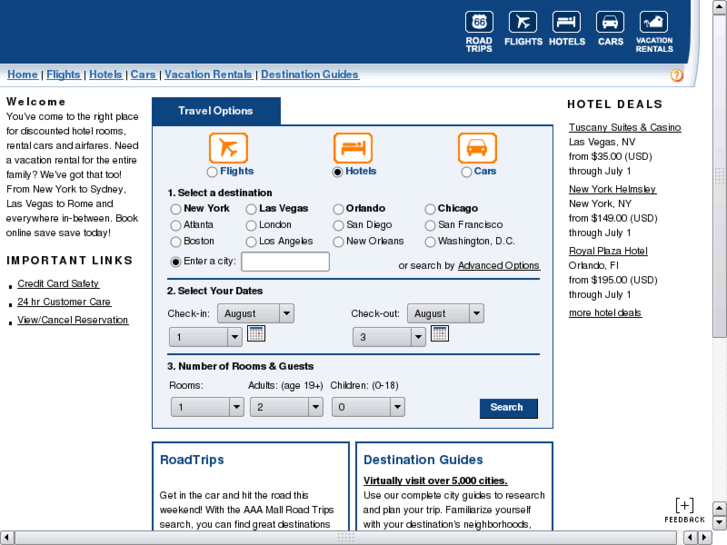Image resolution: width=727 pixels, height=545 pixels.
Task: Open the Tuscany Suites & Casino deal
Action: point(624,127)
